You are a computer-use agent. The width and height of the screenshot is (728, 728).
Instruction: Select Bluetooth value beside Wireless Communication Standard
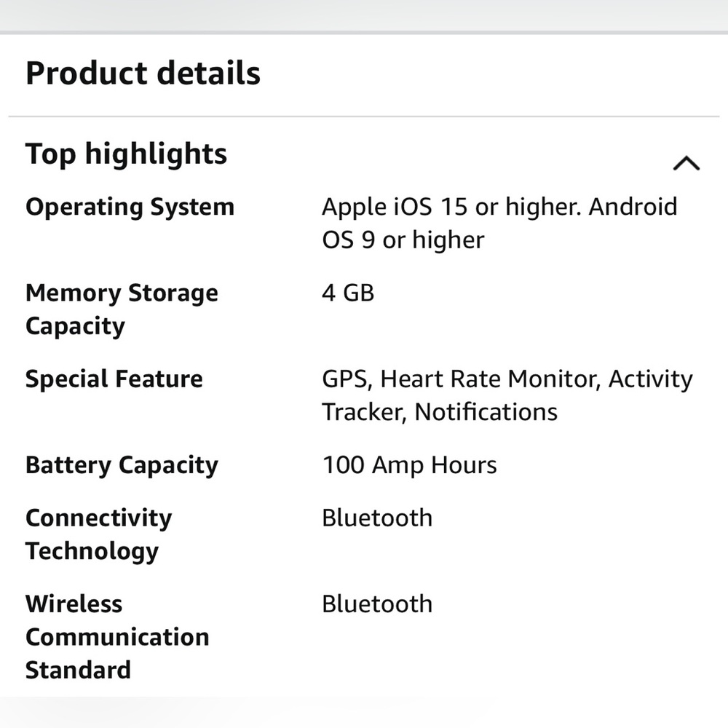376,604
